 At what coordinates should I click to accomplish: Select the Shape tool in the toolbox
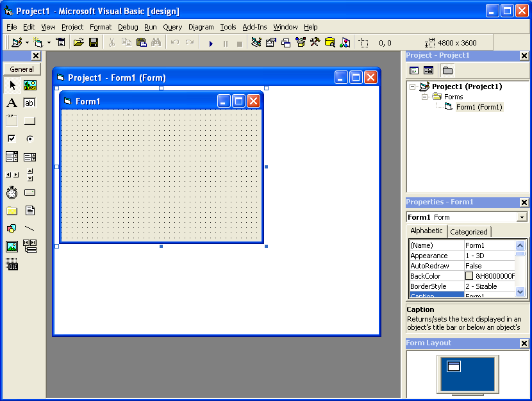pyautogui.click(x=12, y=229)
